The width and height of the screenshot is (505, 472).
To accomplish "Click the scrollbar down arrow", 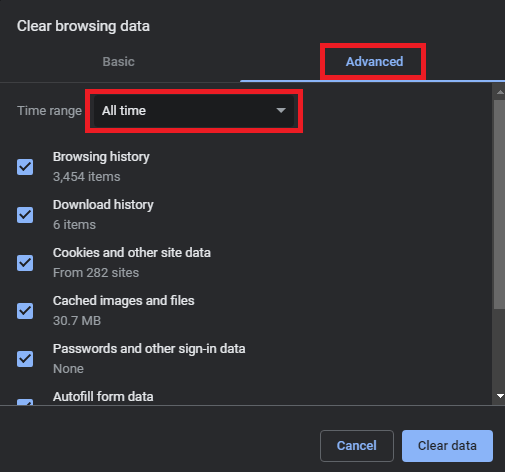I will [x=500, y=396].
